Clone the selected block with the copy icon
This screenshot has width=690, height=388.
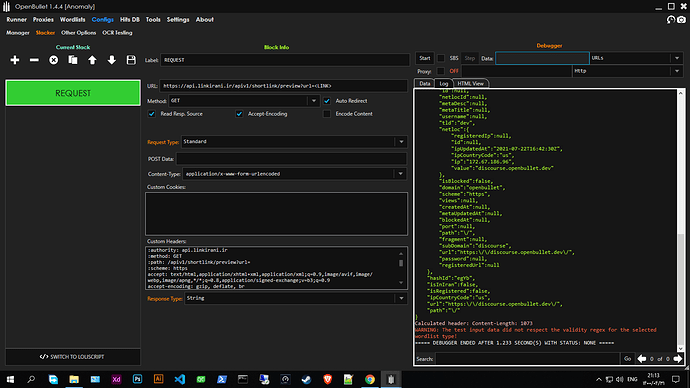73,60
